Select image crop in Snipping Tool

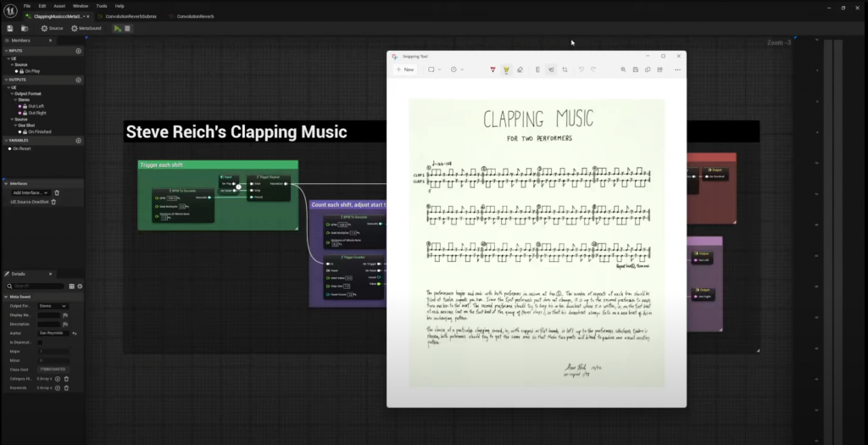pos(565,70)
